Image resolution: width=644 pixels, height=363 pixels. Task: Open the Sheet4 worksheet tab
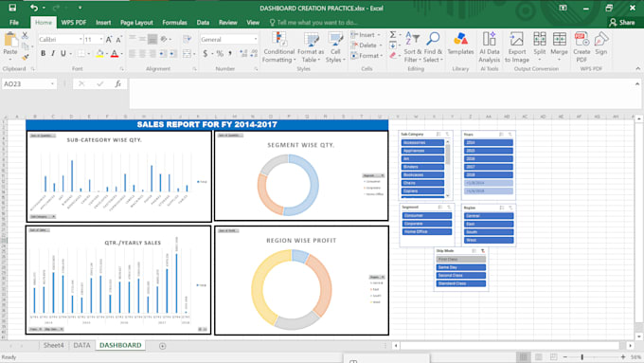54,345
